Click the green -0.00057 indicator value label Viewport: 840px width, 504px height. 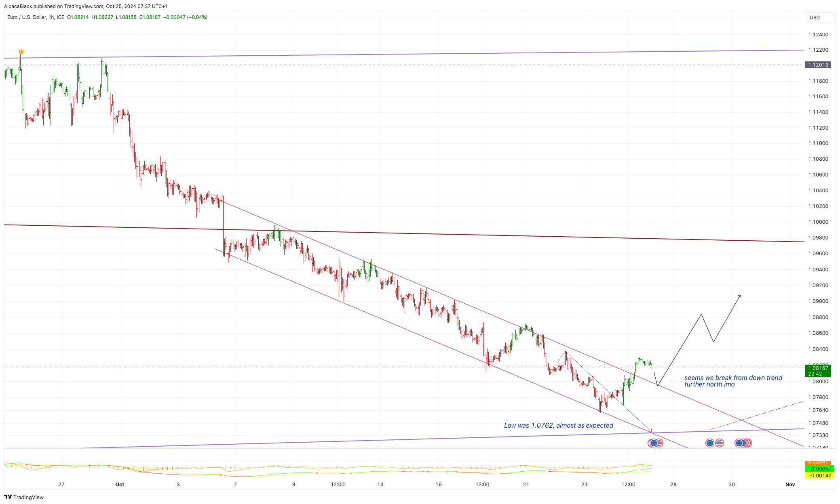[819, 469]
